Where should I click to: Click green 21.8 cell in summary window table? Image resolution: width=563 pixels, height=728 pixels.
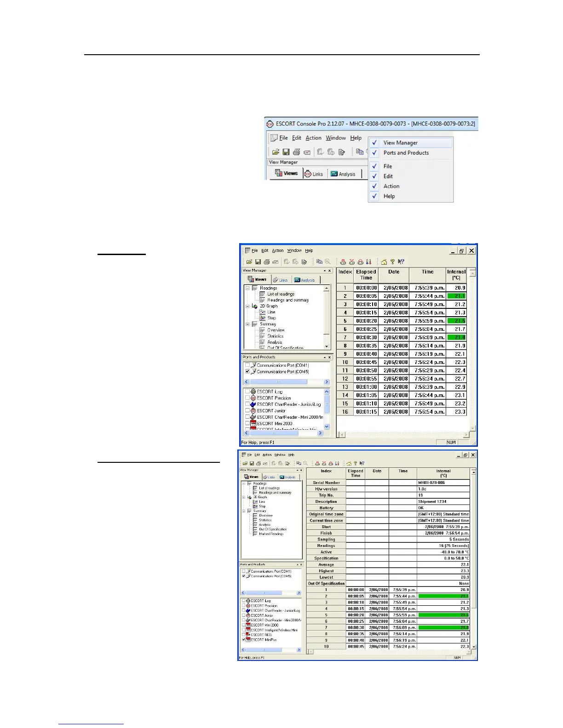[x=443, y=627]
